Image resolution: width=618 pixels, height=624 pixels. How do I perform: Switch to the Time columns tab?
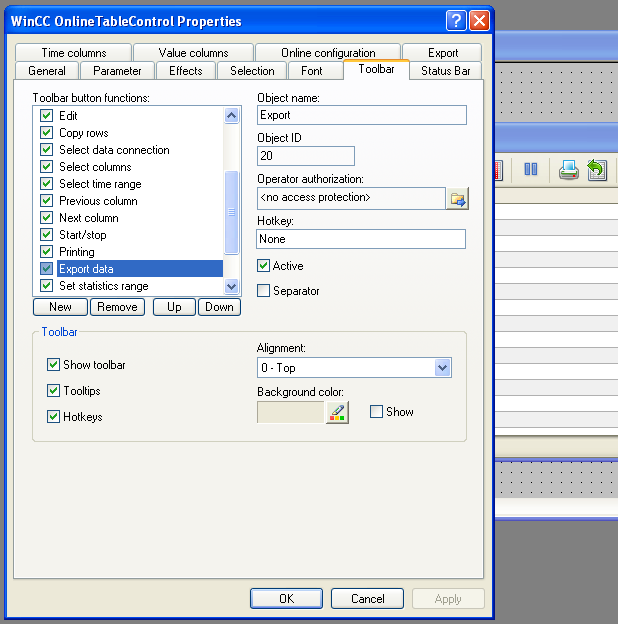click(x=74, y=53)
